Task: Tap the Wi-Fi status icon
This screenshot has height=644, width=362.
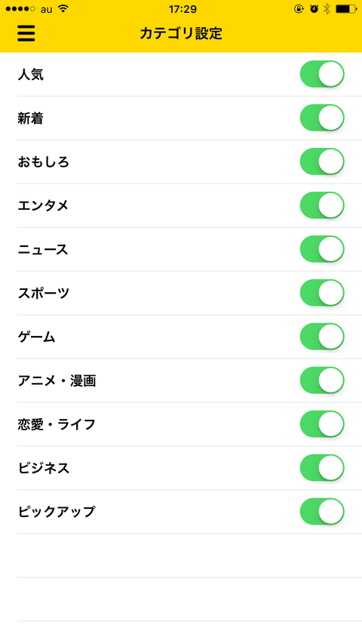Action: tap(63, 8)
